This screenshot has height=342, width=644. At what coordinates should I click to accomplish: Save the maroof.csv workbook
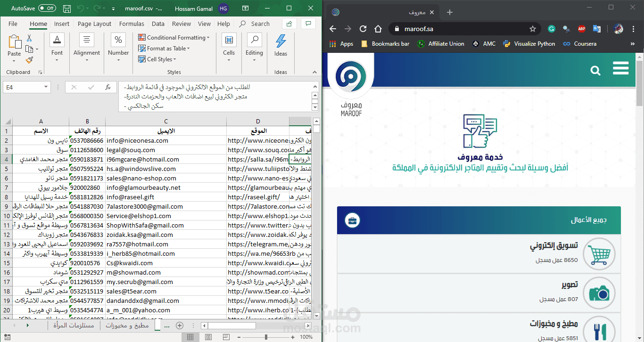(67, 8)
